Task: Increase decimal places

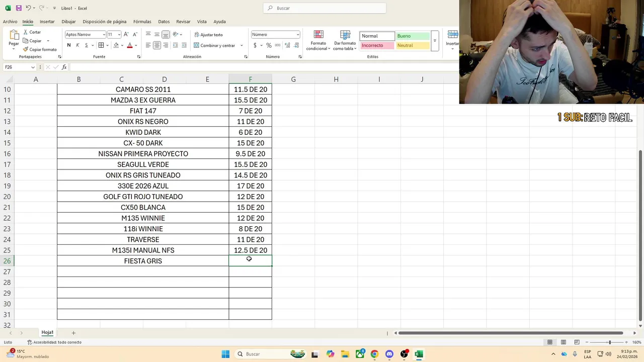Action: [287, 45]
